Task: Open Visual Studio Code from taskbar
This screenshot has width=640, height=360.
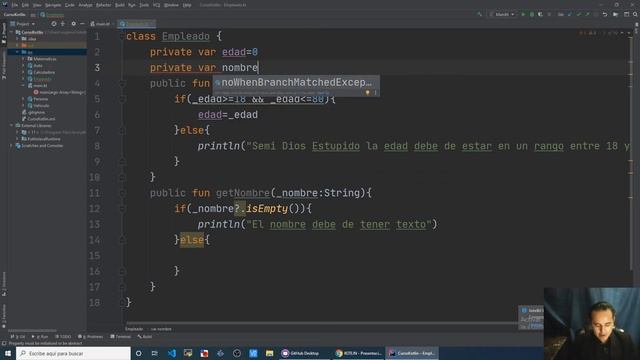Action: click(172, 353)
